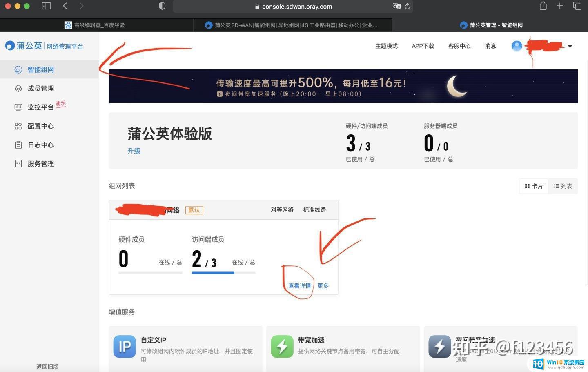Open the 带宽加速 service title
Screen dimensions: 588x372
point(311,340)
